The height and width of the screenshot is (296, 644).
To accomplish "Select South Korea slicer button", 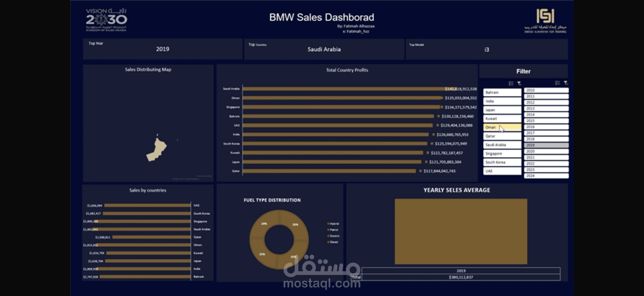I will pyautogui.click(x=502, y=162).
